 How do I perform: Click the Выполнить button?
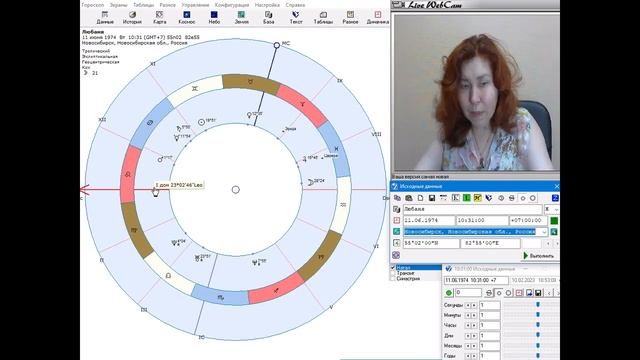[539, 256]
